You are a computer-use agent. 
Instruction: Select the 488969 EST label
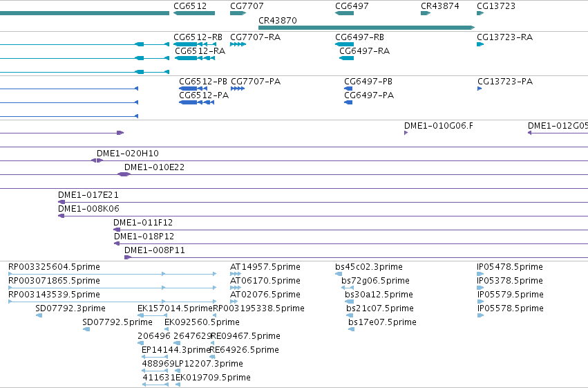click(158, 364)
